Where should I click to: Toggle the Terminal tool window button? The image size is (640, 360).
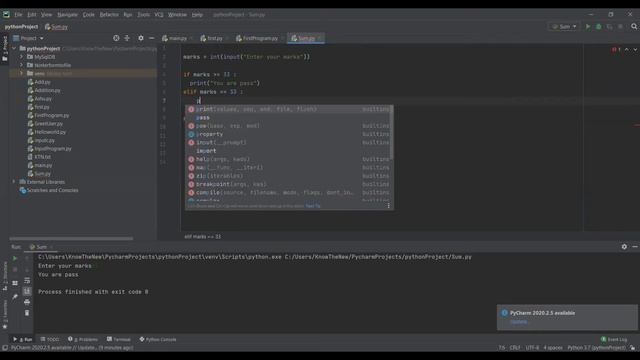[119, 339]
